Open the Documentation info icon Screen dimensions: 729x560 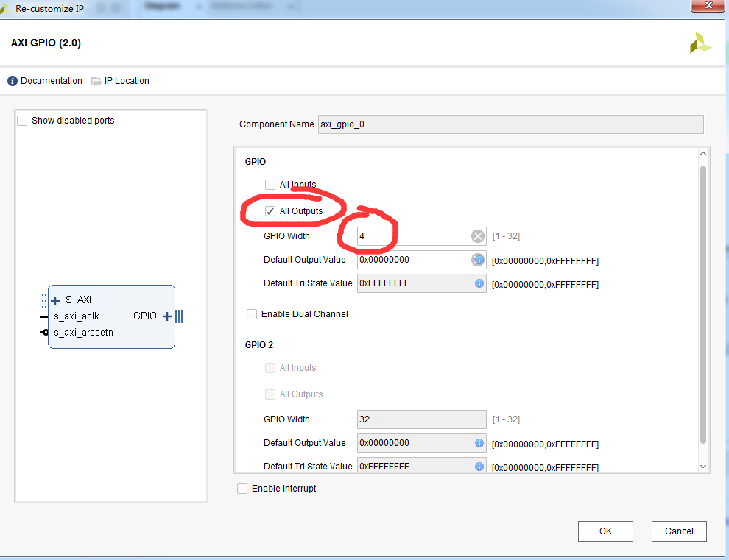13,81
